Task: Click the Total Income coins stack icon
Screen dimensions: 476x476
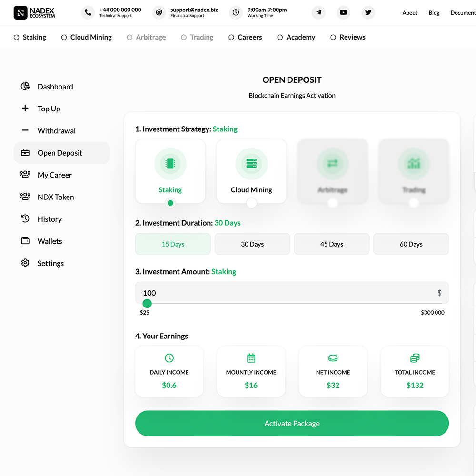Action: [x=415, y=358]
